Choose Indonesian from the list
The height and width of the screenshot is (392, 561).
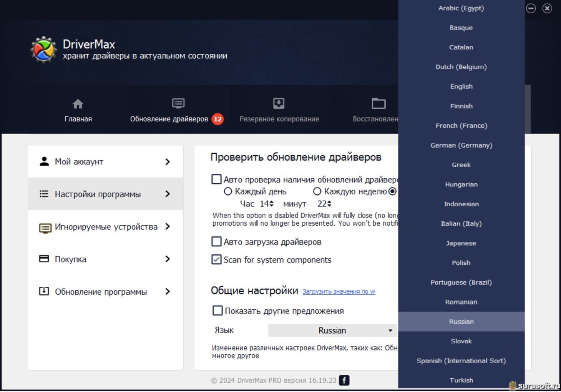[x=461, y=204]
